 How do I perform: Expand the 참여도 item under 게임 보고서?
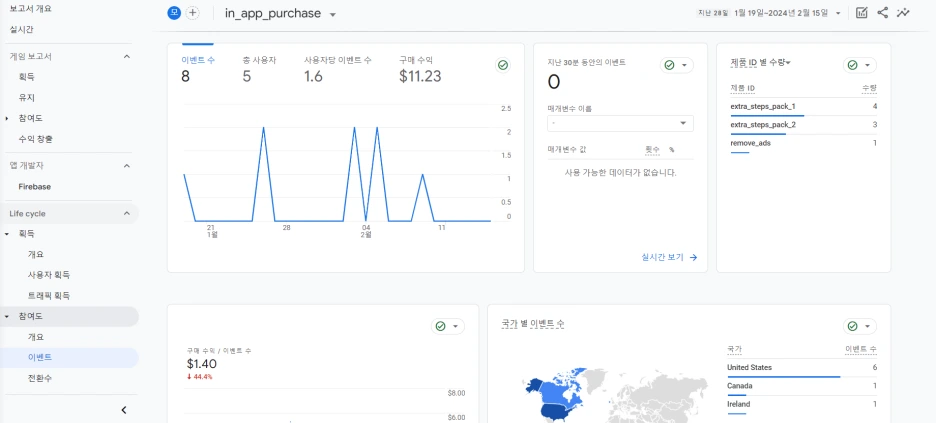(7, 118)
